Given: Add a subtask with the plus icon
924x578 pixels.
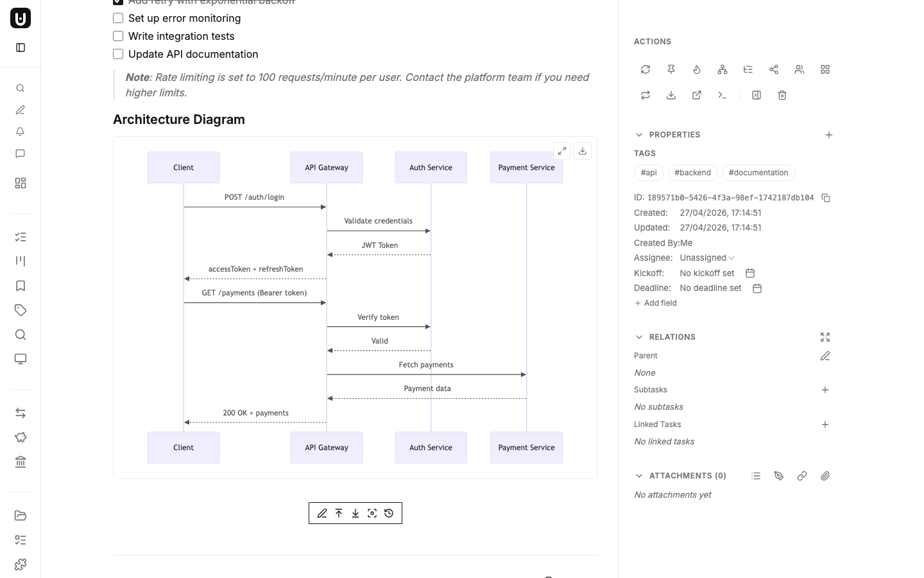Looking at the screenshot, I should click(825, 390).
